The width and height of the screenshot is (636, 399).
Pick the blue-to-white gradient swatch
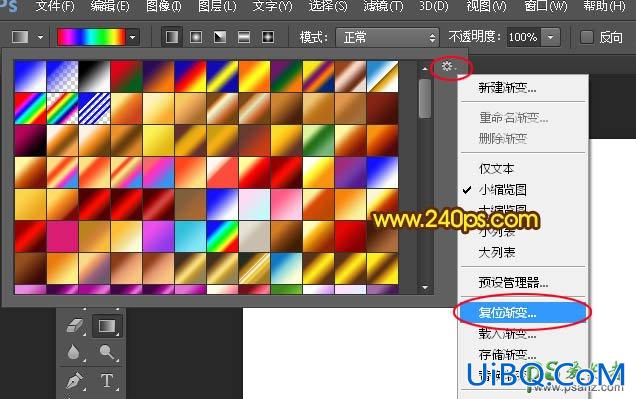point(30,76)
